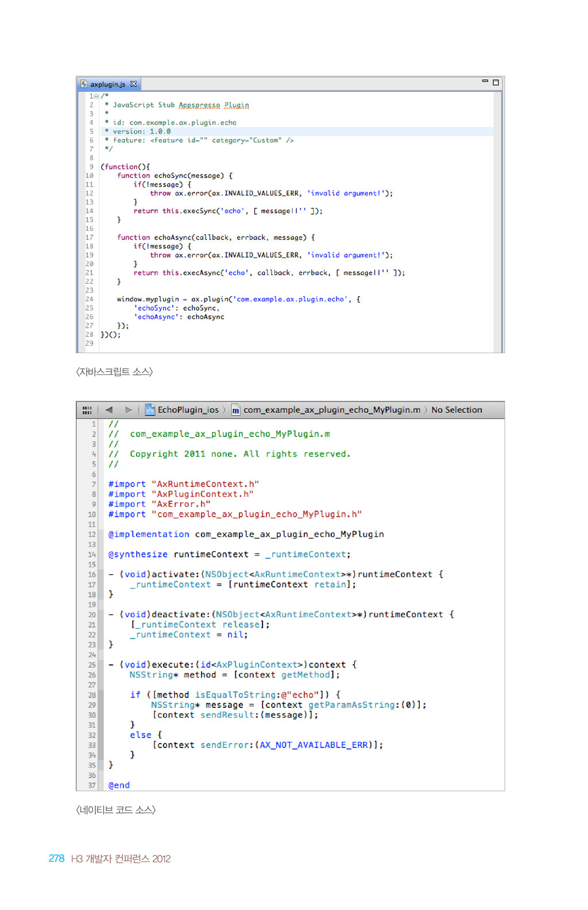Place cursor on 'version: 1.0.0' line
Image resolution: width=588 pixels, height=910 pixels.
(x=138, y=131)
